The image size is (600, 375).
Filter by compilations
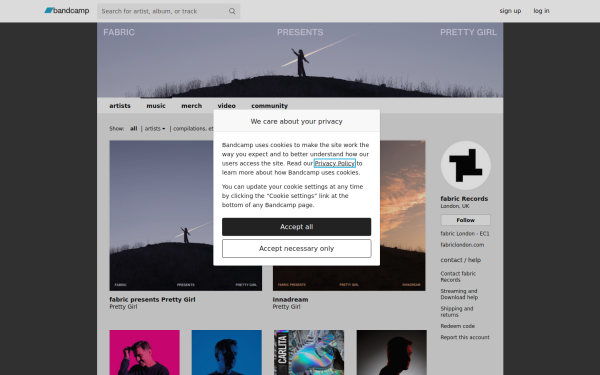tap(193, 129)
